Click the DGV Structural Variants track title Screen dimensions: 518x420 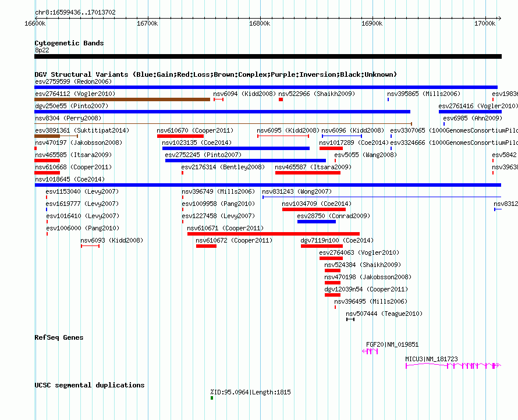coord(215,74)
